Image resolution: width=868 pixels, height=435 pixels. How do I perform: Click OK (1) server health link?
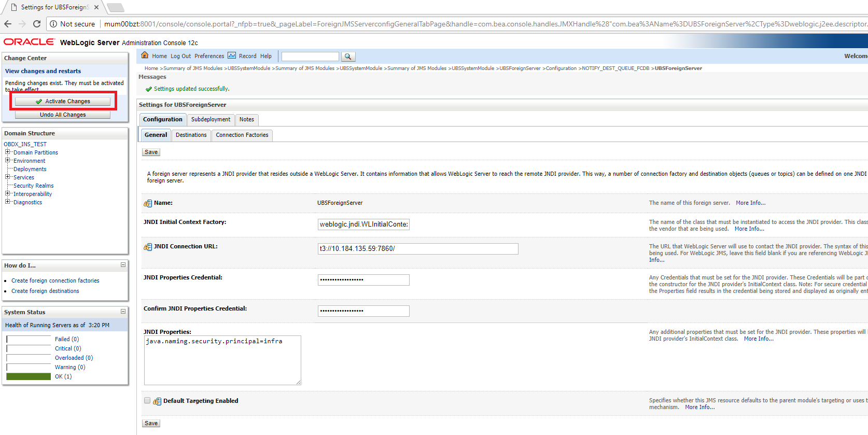tap(63, 376)
